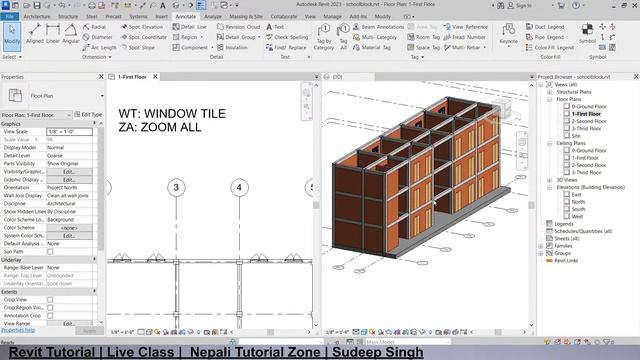Image resolution: width=640 pixels, height=360 pixels.
Task: Run Check Spelling
Action: click(287, 37)
